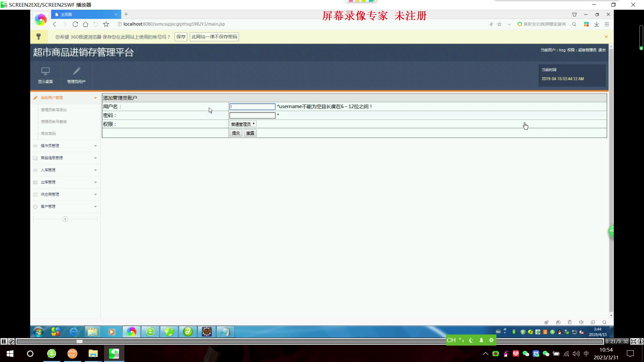Click the 用户名 input field

pos(252,107)
